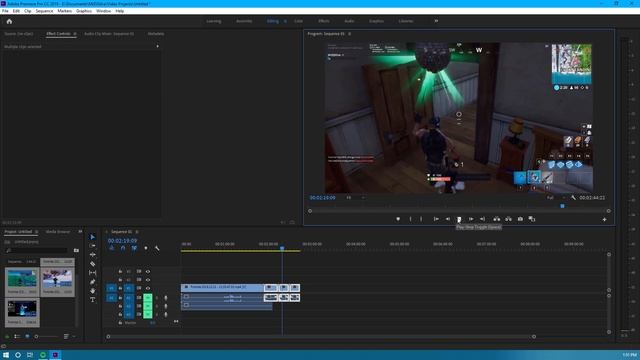Click the Home icon

pyautogui.click(x=9, y=21)
